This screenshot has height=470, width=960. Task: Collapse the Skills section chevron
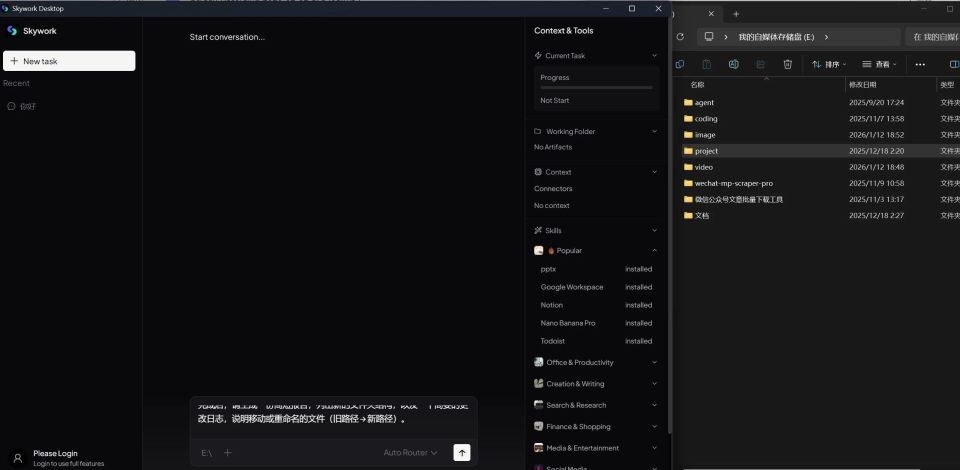[x=654, y=231]
